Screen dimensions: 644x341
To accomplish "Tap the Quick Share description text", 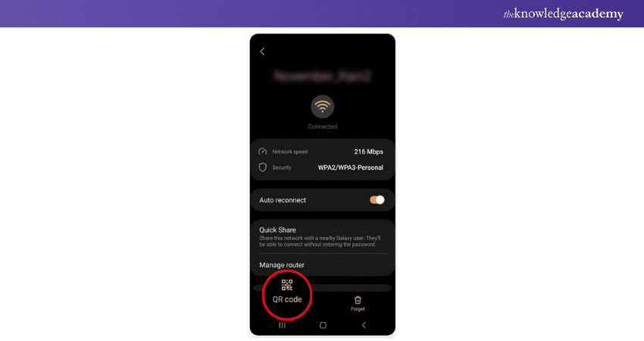I will (x=320, y=241).
